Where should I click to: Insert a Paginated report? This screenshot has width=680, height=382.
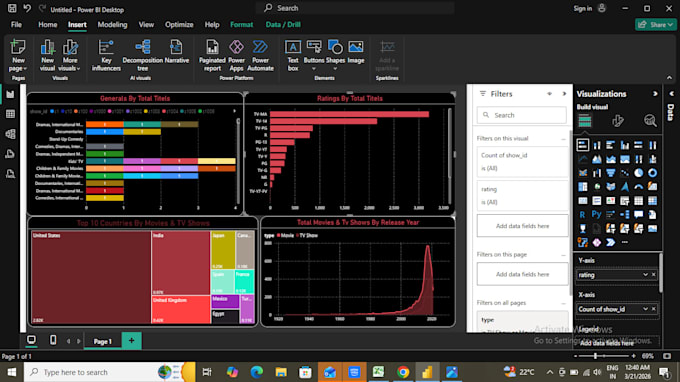click(212, 55)
